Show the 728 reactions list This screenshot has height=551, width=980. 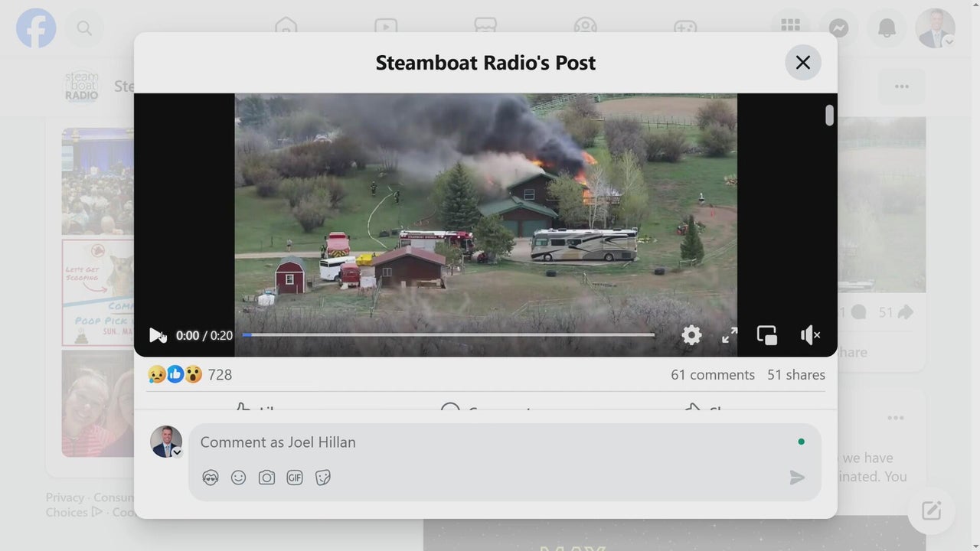point(220,375)
